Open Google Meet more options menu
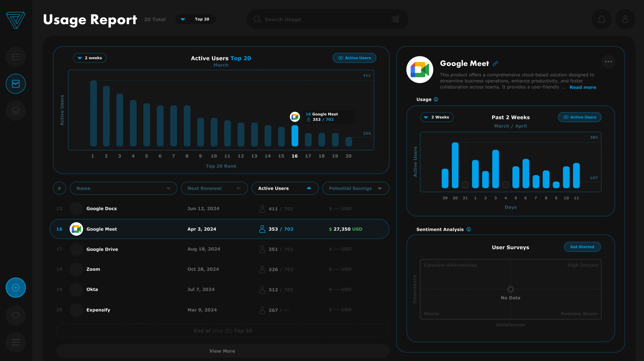 point(608,61)
